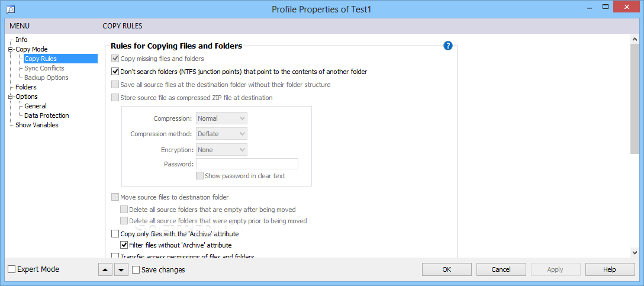Viewport: 644px width, 286px height.
Task: Click the scrollbar's top up arrow
Action: pos(635,40)
